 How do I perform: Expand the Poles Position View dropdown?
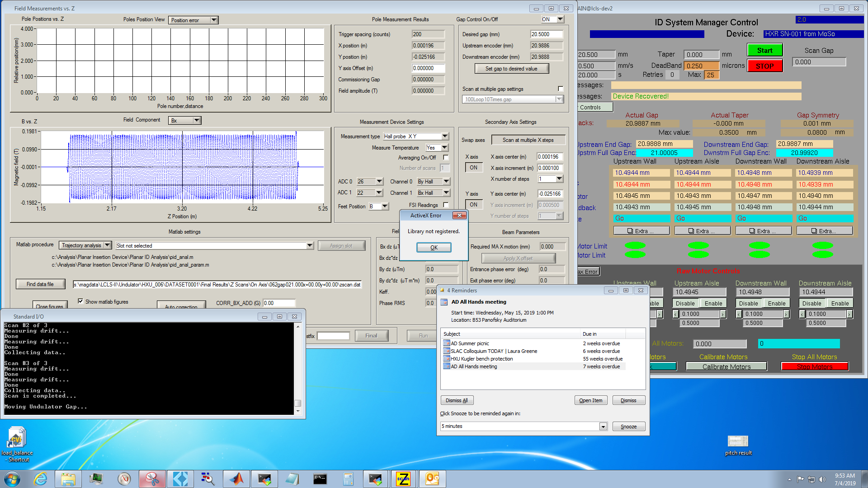pyautogui.click(x=214, y=20)
